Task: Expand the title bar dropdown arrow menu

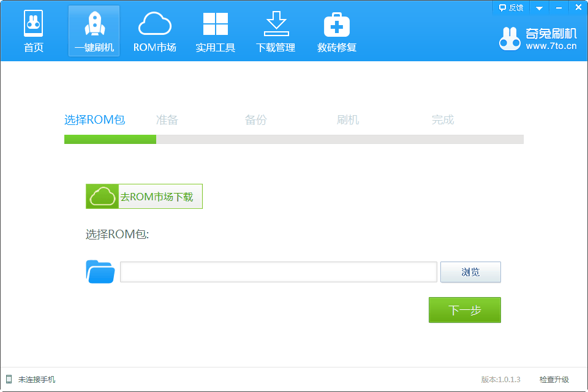Action: [x=539, y=8]
